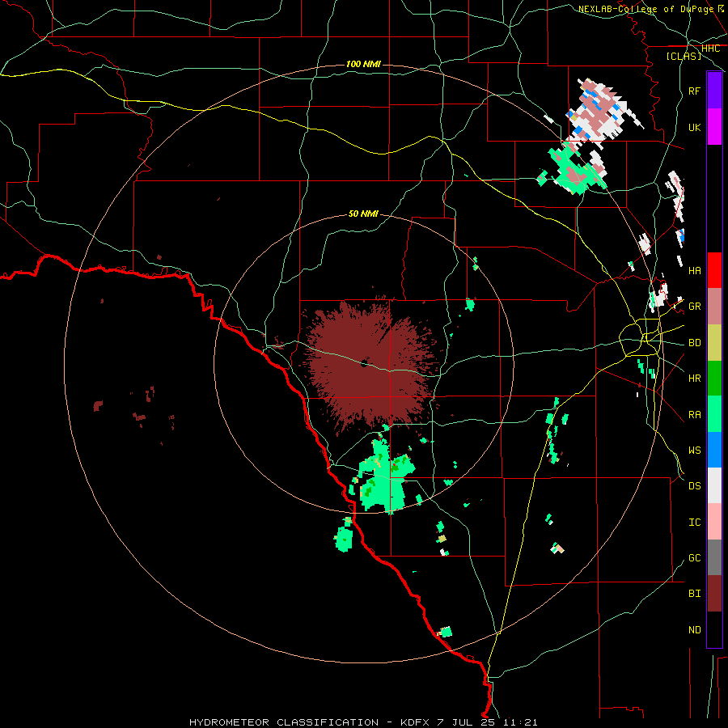Click the HA legend label
The width and height of the screenshot is (728, 728).
point(694,270)
